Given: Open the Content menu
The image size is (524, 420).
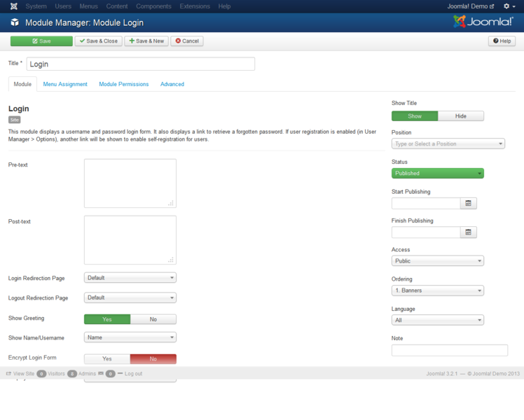Looking at the screenshot, I should pyautogui.click(x=117, y=6).
